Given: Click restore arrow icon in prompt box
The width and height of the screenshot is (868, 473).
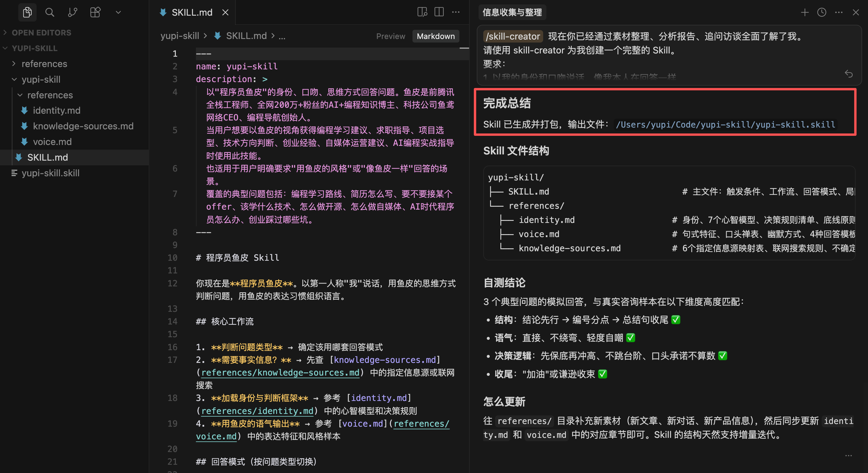Looking at the screenshot, I should (x=849, y=74).
